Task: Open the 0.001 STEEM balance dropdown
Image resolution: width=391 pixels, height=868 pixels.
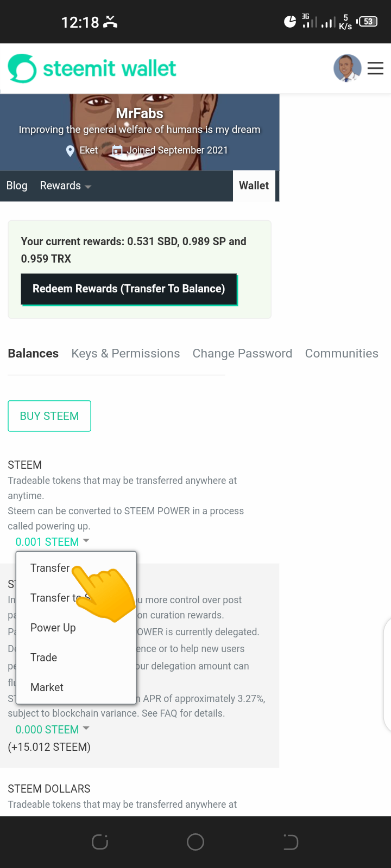Action: tap(52, 541)
